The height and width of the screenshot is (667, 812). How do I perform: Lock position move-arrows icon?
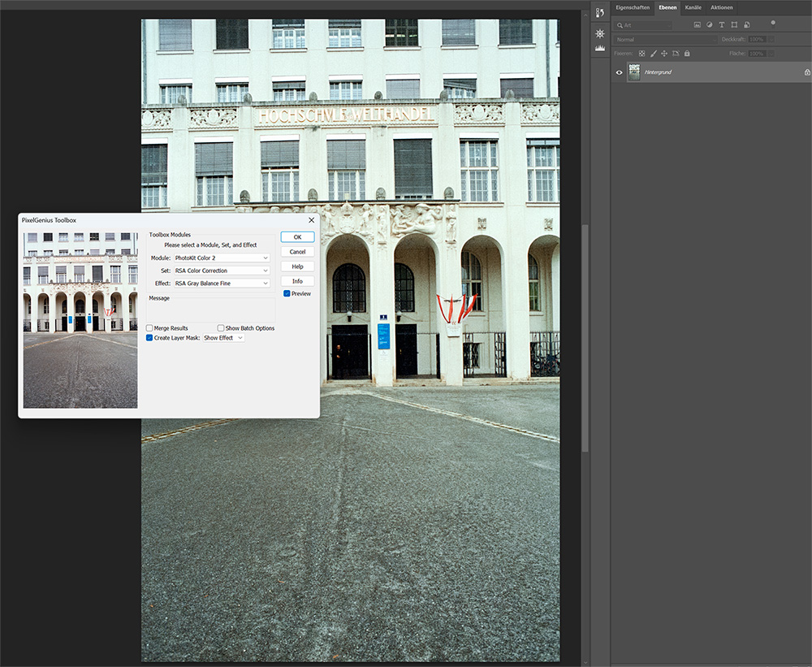click(x=664, y=54)
